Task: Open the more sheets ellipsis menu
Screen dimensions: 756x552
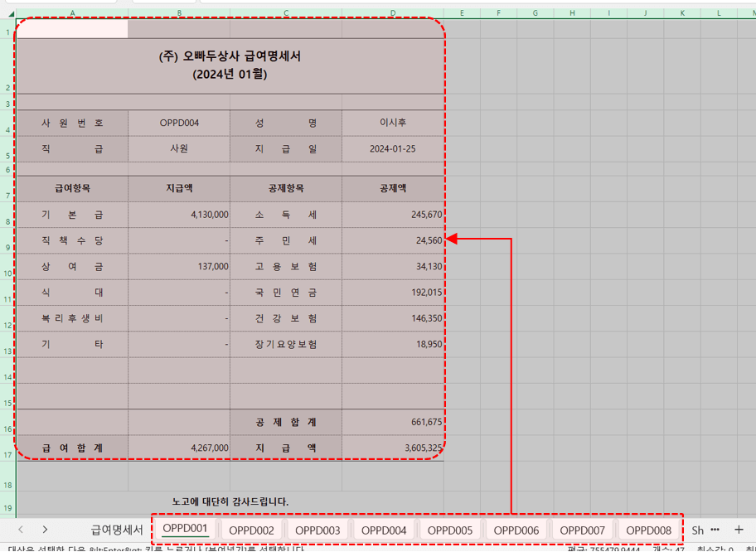Action: 715,530
